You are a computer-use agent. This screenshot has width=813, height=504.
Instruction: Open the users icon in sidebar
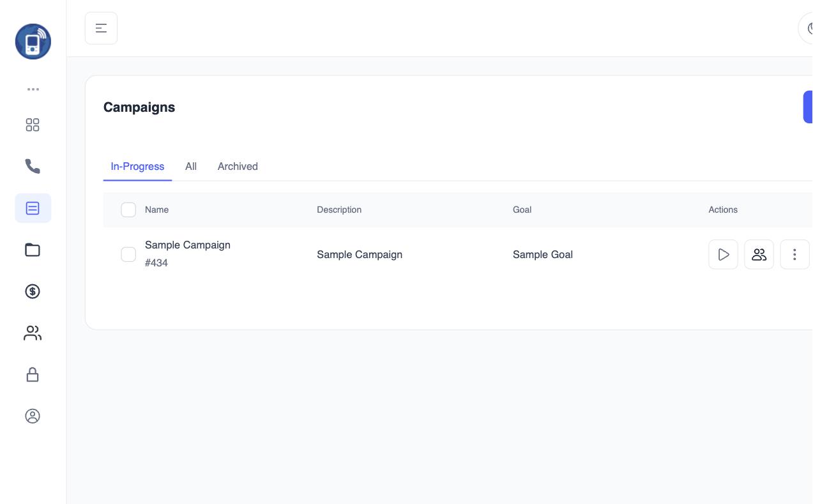point(33,333)
